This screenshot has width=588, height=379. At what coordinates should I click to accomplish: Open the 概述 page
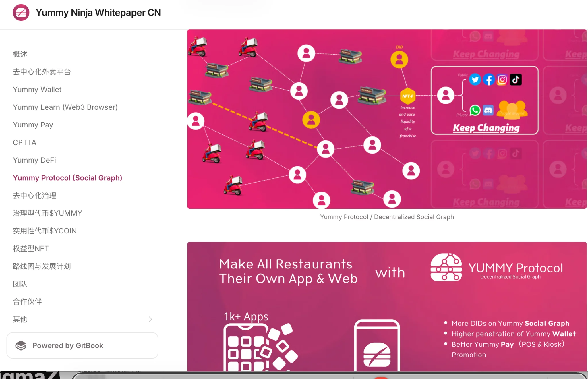tap(20, 54)
